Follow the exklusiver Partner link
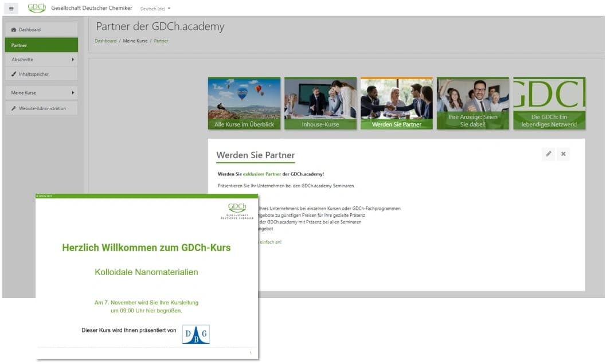Image resolution: width=610 pixels, height=364 pixels. point(262,174)
